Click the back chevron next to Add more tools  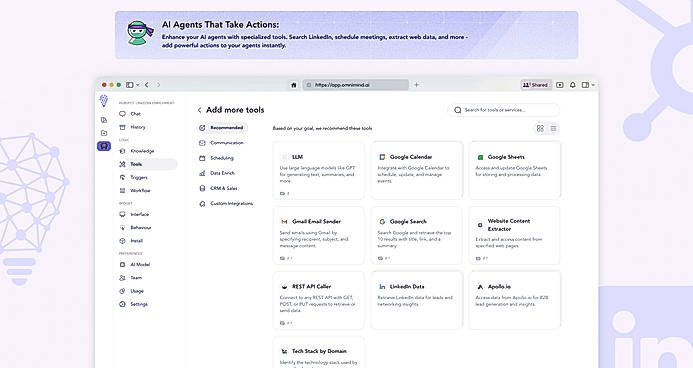coord(199,110)
